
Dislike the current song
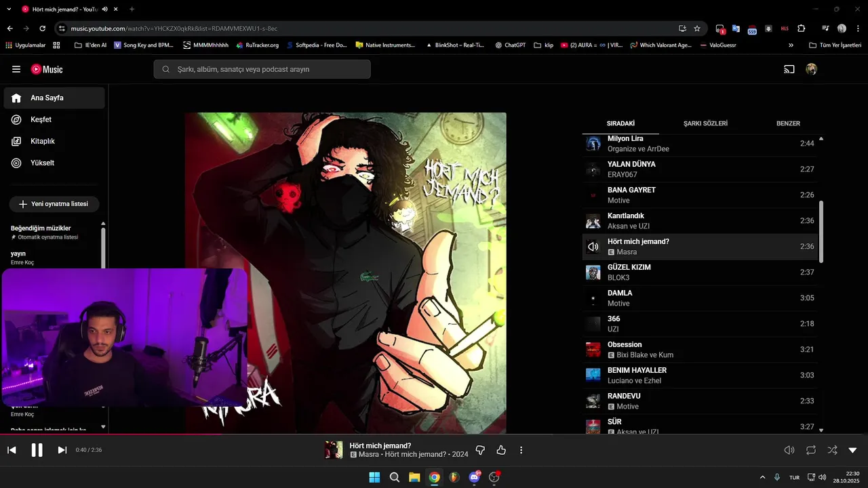[x=480, y=450]
